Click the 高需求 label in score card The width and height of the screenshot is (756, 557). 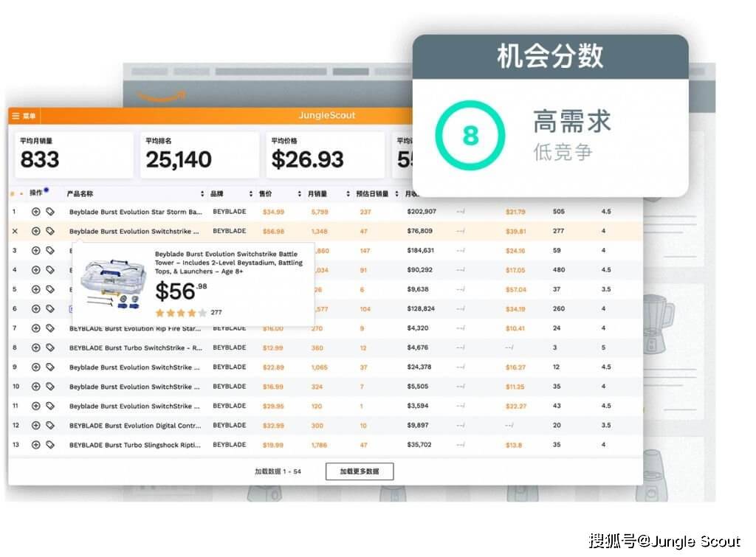[572, 121]
